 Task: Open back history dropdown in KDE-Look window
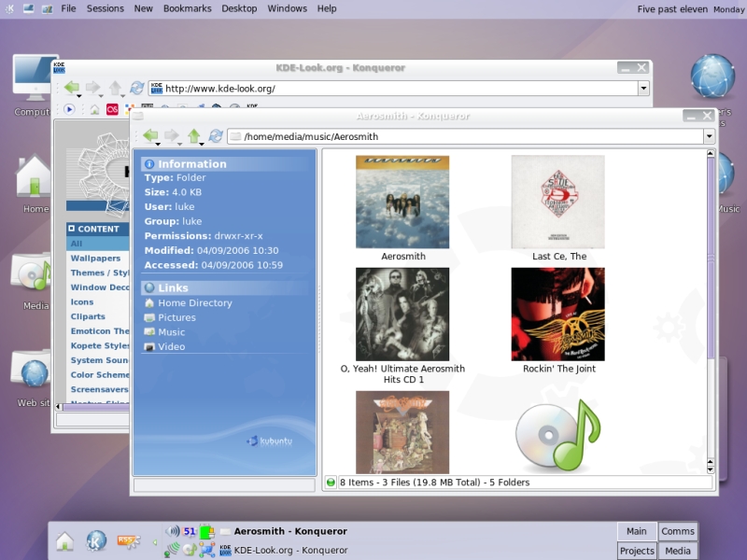coord(79,95)
